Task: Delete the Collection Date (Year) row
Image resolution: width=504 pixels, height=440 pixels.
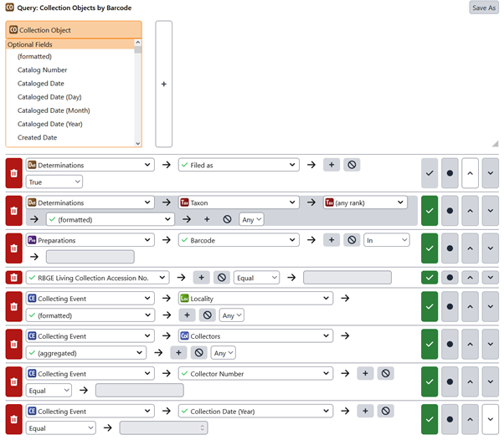Action: tap(14, 419)
